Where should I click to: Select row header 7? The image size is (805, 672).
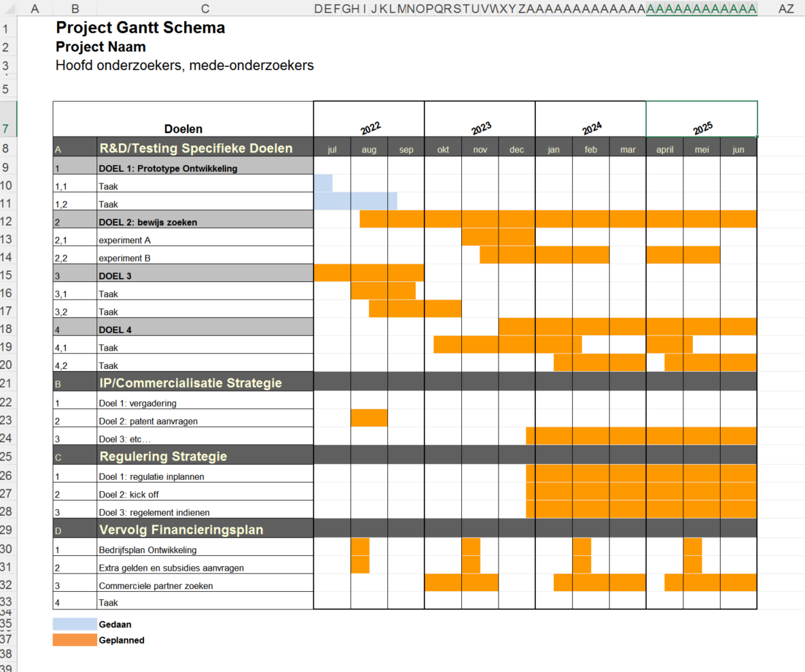click(x=8, y=128)
